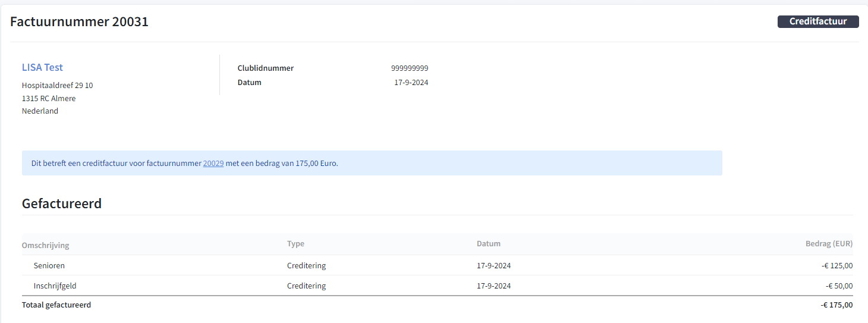Viewport: 868px width, 323px height.
Task: Click the country text Nederland
Action: (40, 111)
